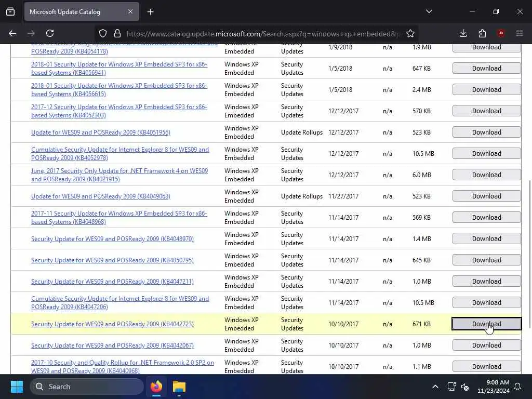532x399 pixels.
Task: Download the 6.0 MB KB4021915 update
Action: 486,175
